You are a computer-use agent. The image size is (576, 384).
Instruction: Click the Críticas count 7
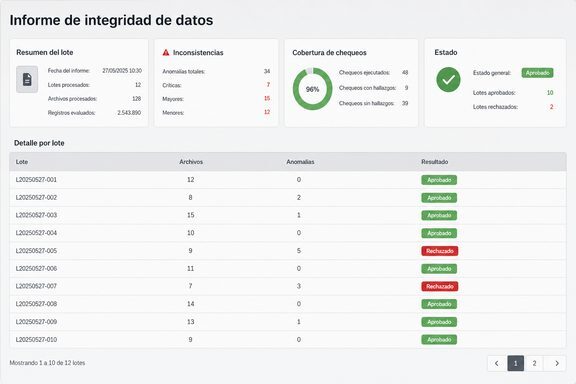pyautogui.click(x=268, y=85)
